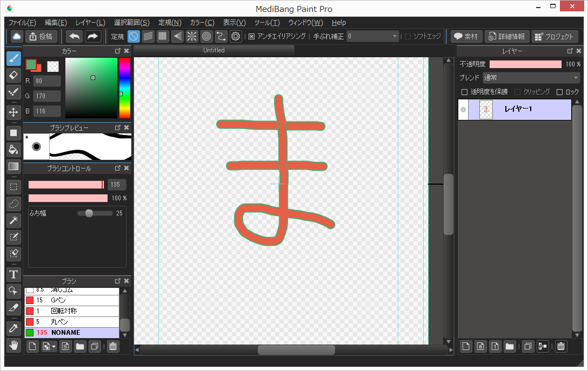Viewport: 588px width, 371px height.
Task: Add new layer in layer panel
Action: click(466, 347)
